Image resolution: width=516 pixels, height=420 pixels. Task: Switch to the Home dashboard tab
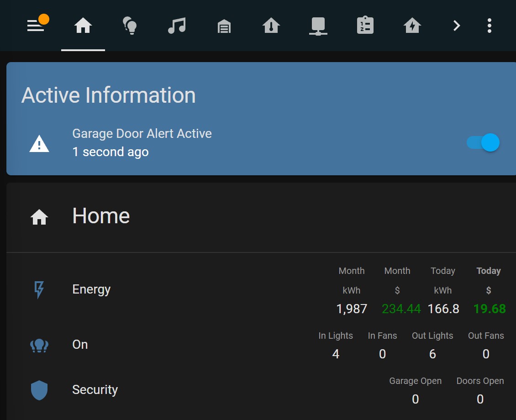[83, 26]
